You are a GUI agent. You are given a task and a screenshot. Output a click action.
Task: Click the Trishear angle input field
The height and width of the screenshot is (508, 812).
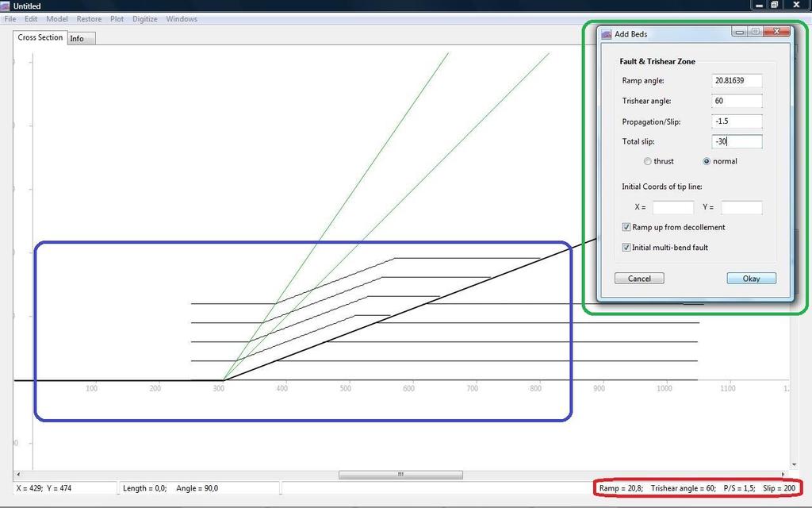click(x=737, y=101)
